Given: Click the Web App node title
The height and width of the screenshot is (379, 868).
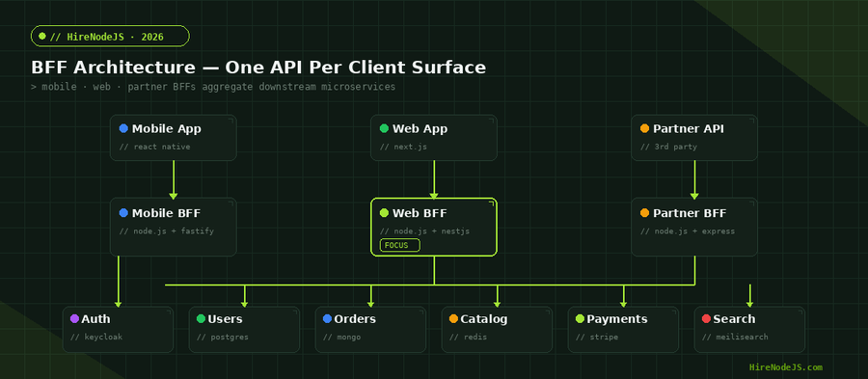Looking at the screenshot, I should pos(420,129).
